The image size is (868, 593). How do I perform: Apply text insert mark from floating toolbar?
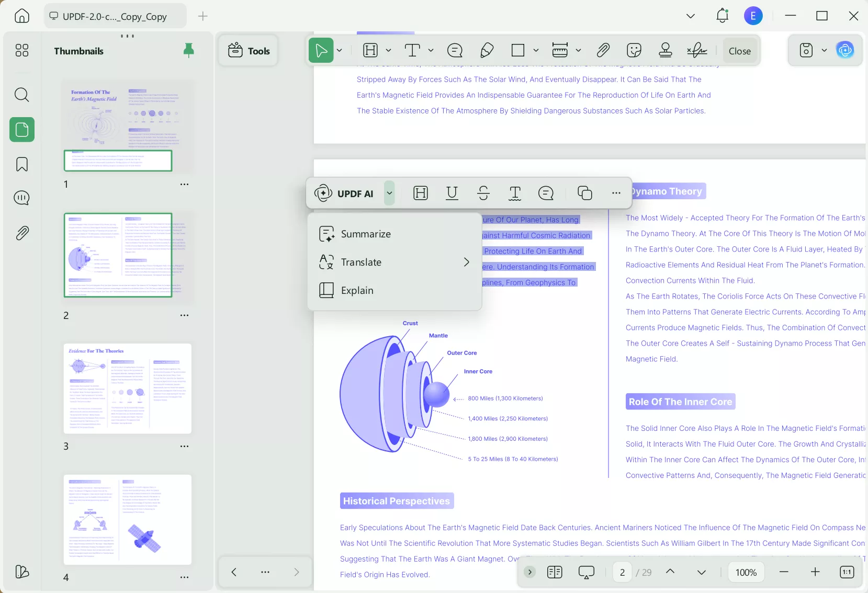[x=515, y=193]
